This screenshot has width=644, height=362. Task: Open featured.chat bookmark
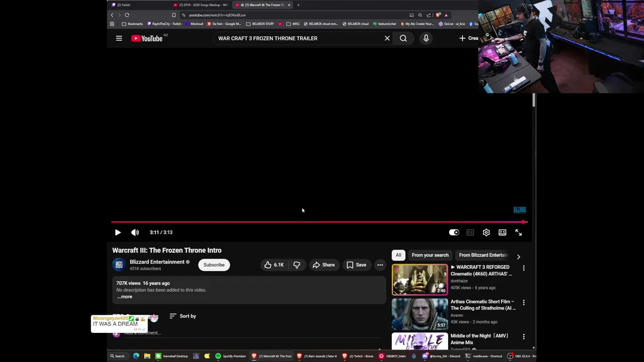click(x=385, y=24)
